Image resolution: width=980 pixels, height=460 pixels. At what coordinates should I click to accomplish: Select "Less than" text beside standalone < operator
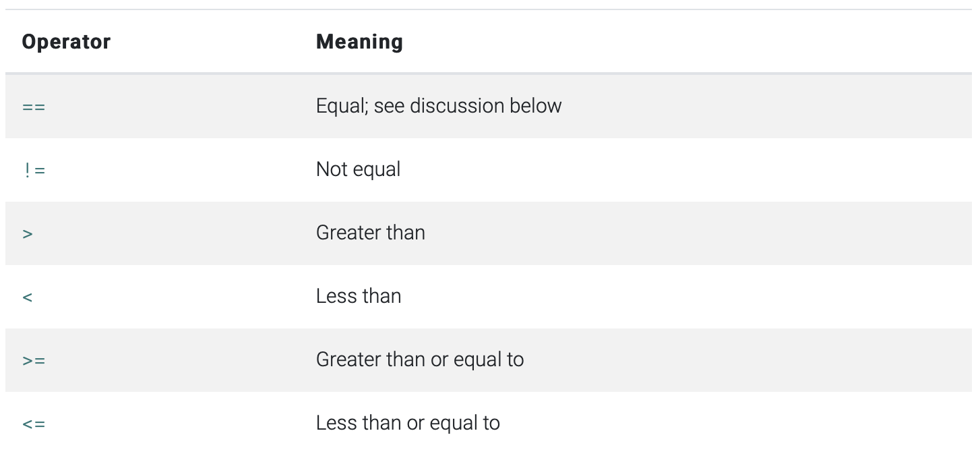(359, 296)
